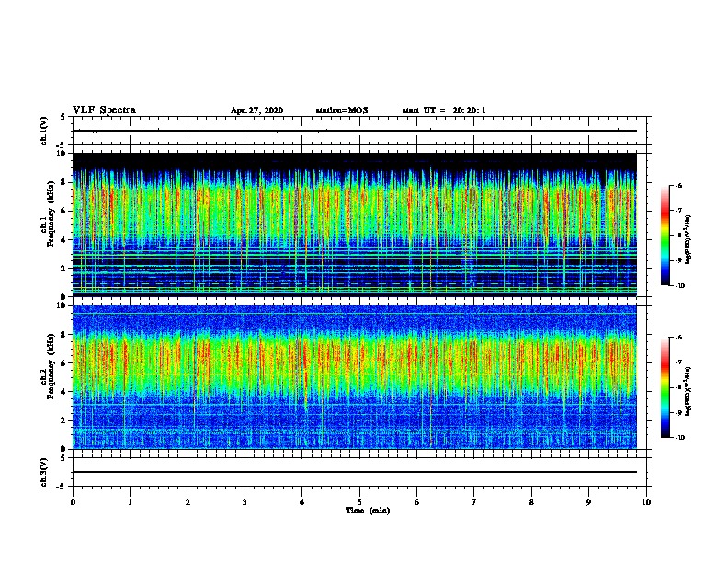Click the "-6" label on ch.2 color bar

pos(678,338)
